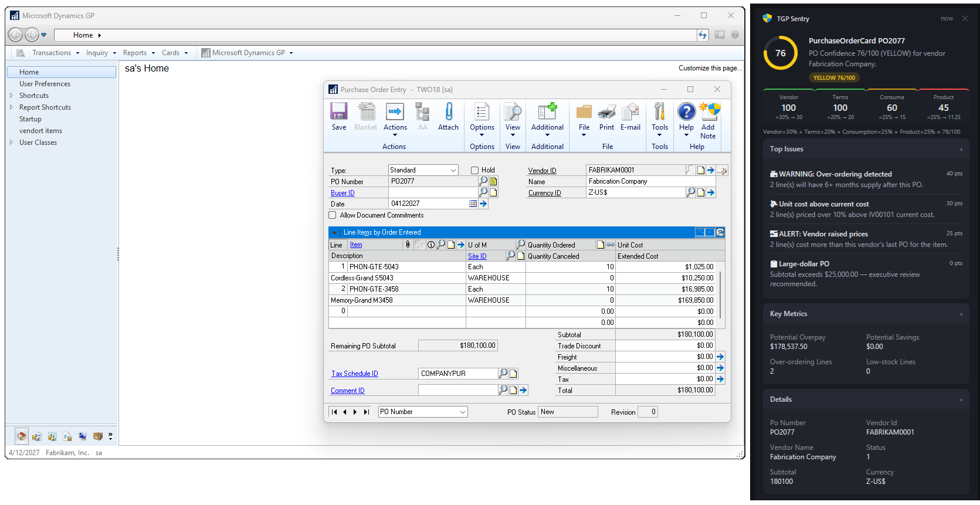Image resolution: width=980 pixels, height=505 pixels.
Task: Open the Transactions menu
Action: coord(56,53)
